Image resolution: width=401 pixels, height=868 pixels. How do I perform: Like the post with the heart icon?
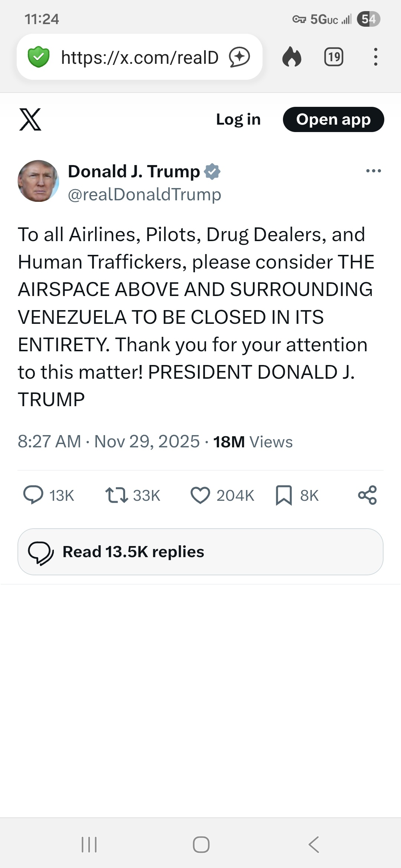point(200,495)
